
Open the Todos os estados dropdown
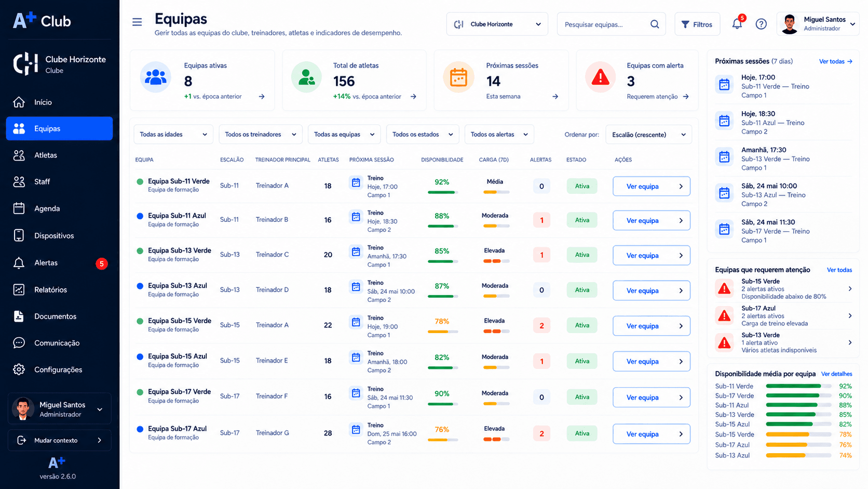pyautogui.click(x=423, y=134)
